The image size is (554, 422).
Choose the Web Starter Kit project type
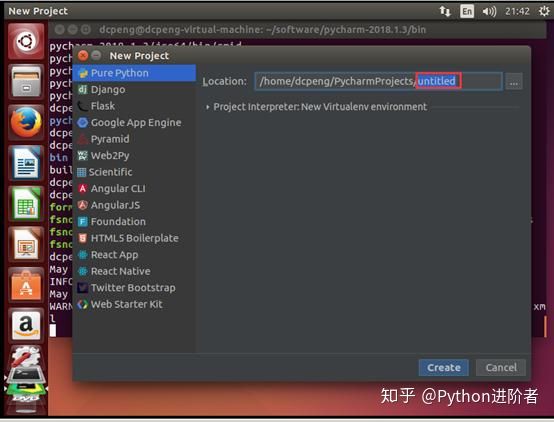pos(134,304)
